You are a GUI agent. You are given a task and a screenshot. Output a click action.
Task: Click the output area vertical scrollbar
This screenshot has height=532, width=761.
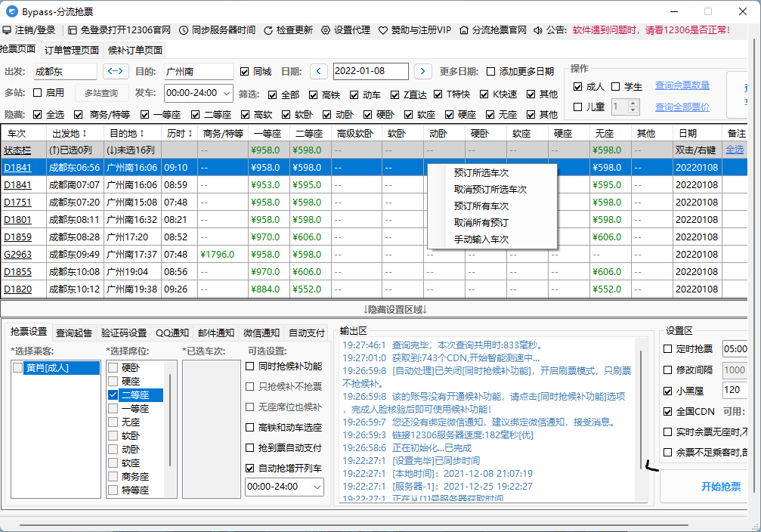pos(641,408)
